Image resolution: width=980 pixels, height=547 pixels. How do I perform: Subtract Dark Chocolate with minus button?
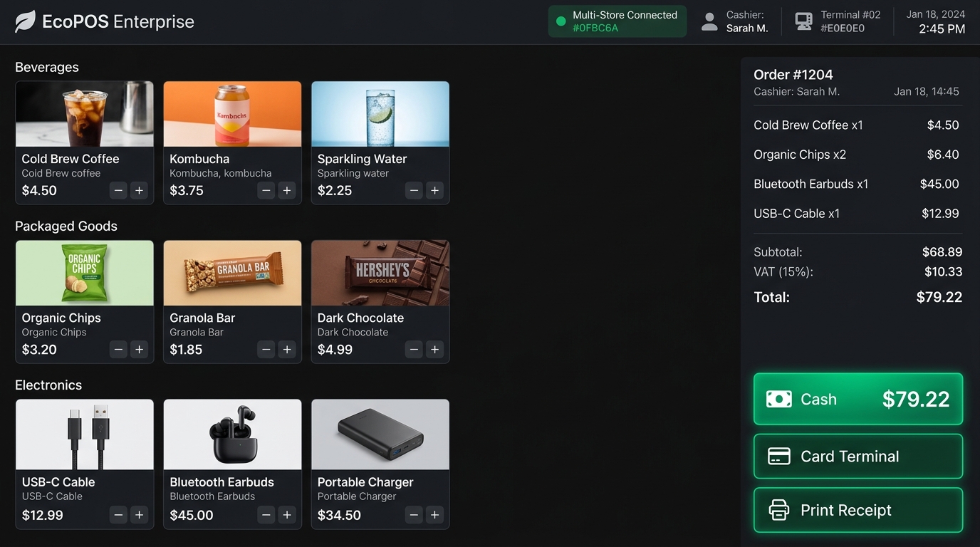pos(415,349)
